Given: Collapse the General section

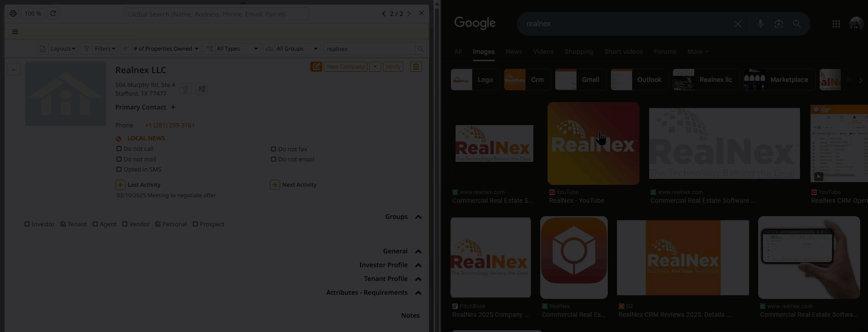Looking at the screenshot, I should 418,252.
